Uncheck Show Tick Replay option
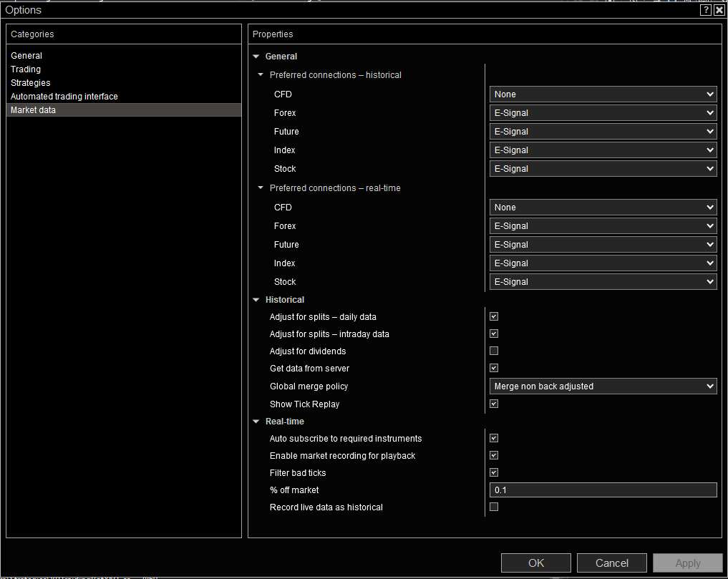 coord(494,404)
